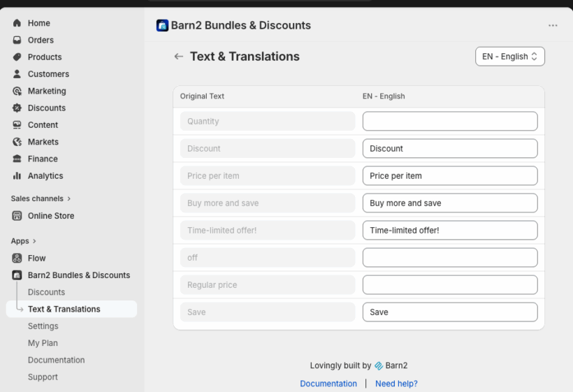Click the empty Quantity translation field
The width and height of the screenshot is (573, 392).
450,122
